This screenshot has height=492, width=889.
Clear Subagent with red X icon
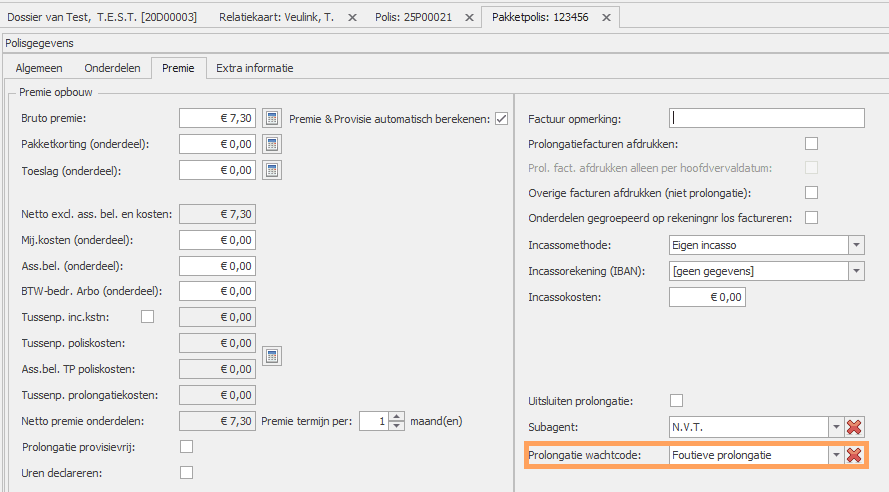click(x=854, y=427)
